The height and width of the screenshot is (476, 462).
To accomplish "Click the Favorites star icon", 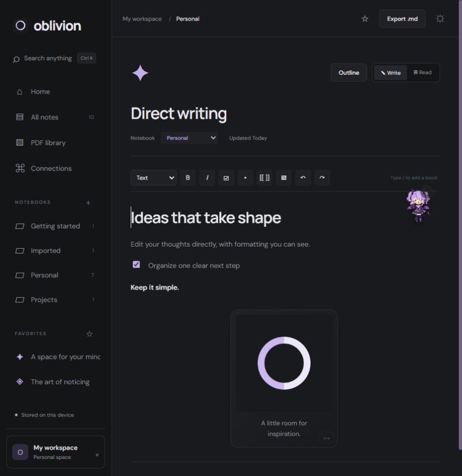I will (x=89, y=334).
